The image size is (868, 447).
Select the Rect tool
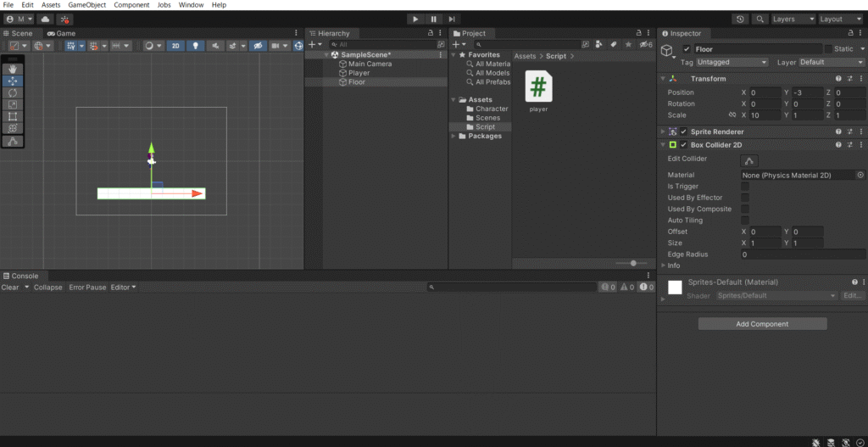tap(13, 116)
